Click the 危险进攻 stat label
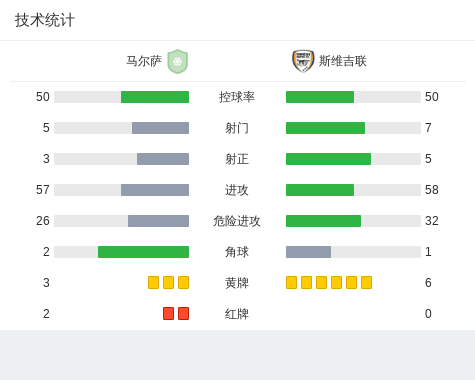 pyautogui.click(x=237, y=221)
